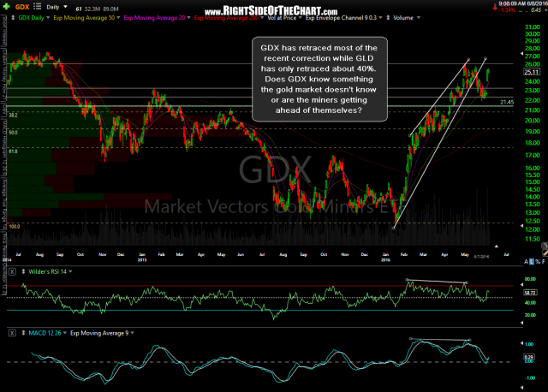Click the red down-arrow price change indicator
This screenshot has width=548, height=392.
[x=495, y=7]
